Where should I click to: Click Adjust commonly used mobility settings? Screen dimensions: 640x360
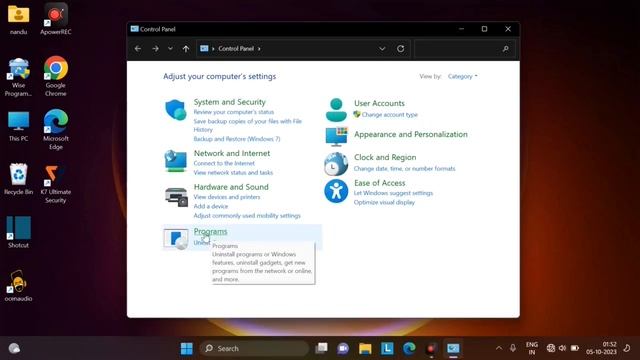click(x=247, y=216)
